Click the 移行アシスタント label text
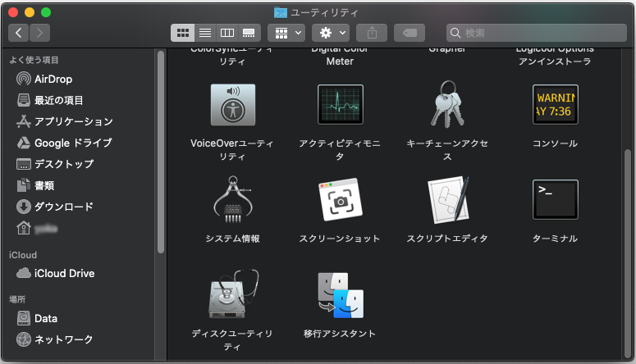636x364 pixels. [340, 334]
